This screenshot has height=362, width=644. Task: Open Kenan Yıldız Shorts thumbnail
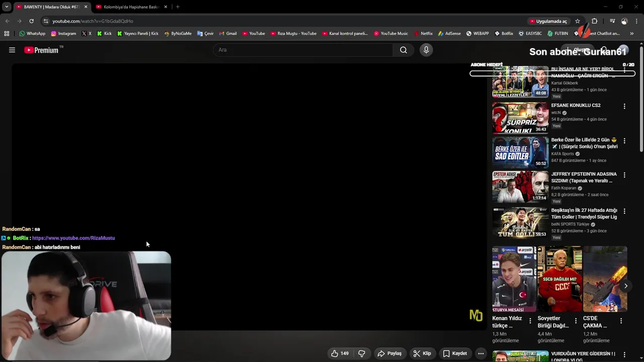pos(514,279)
